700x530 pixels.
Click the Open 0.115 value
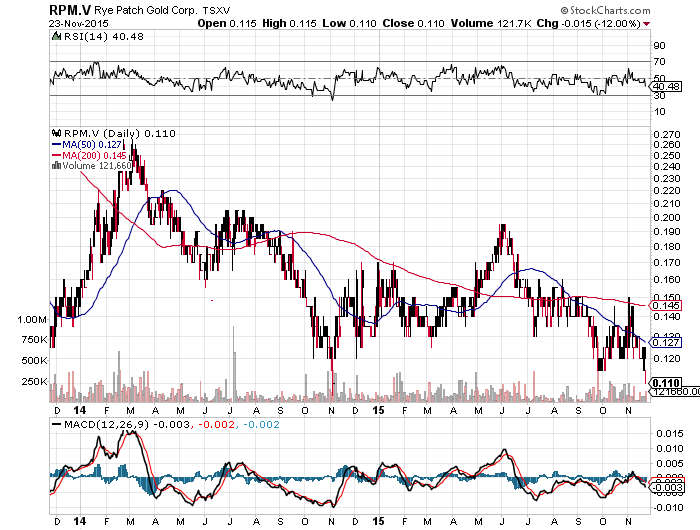227,23
